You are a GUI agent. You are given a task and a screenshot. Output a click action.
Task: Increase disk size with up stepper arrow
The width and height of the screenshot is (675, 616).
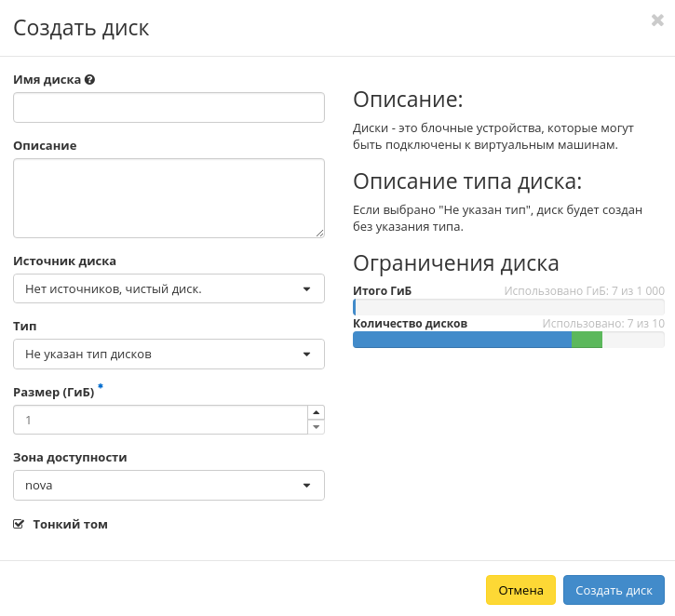[316, 412]
